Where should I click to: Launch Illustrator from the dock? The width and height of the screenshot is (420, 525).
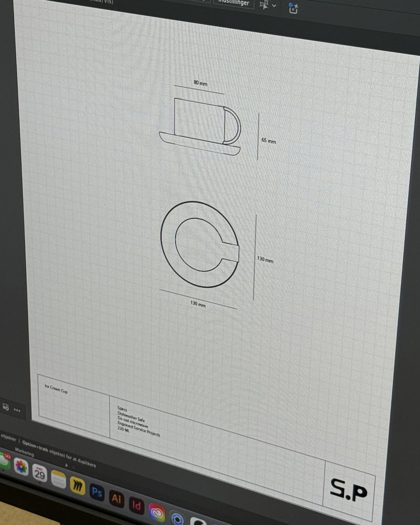tap(116, 499)
